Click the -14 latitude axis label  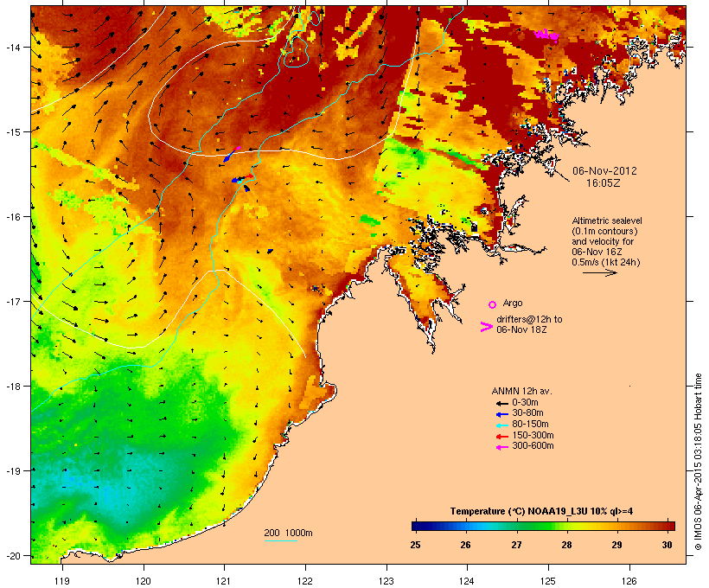click(14, 47)
